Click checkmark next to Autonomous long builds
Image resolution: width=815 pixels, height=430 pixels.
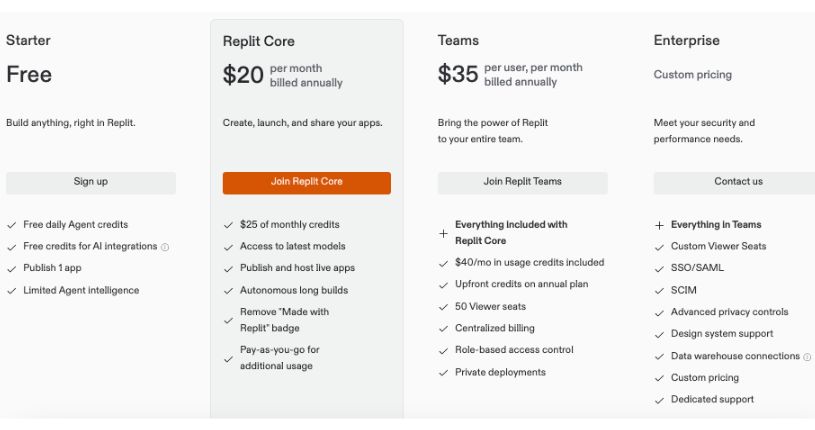tap(228, 291)
